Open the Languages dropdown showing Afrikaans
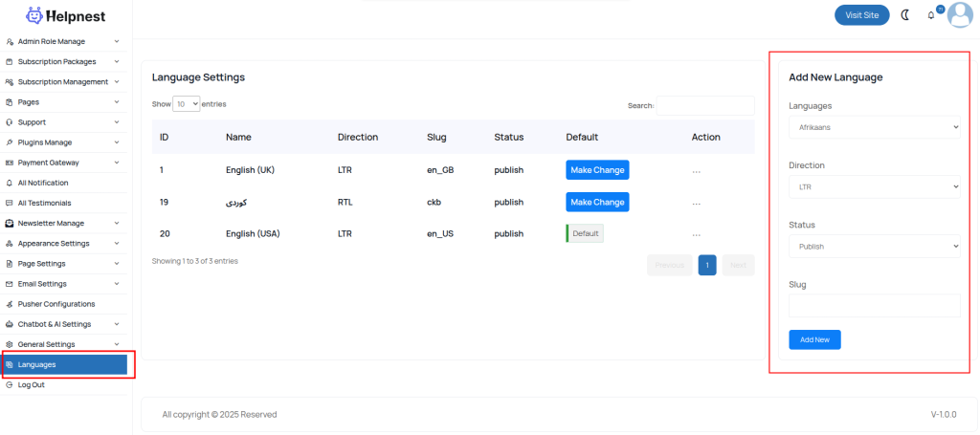This screenshot has width=980, height=435. click(x=874, y=127)
